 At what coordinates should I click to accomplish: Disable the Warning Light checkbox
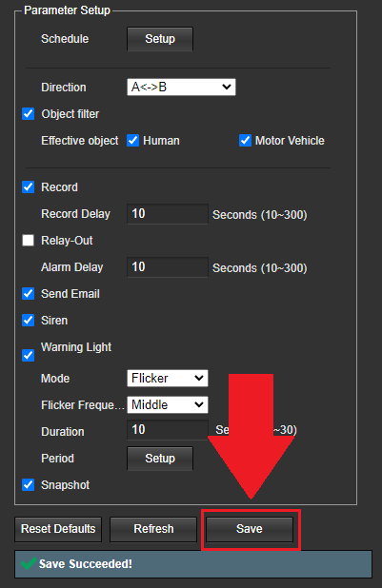tap(29, 355)
